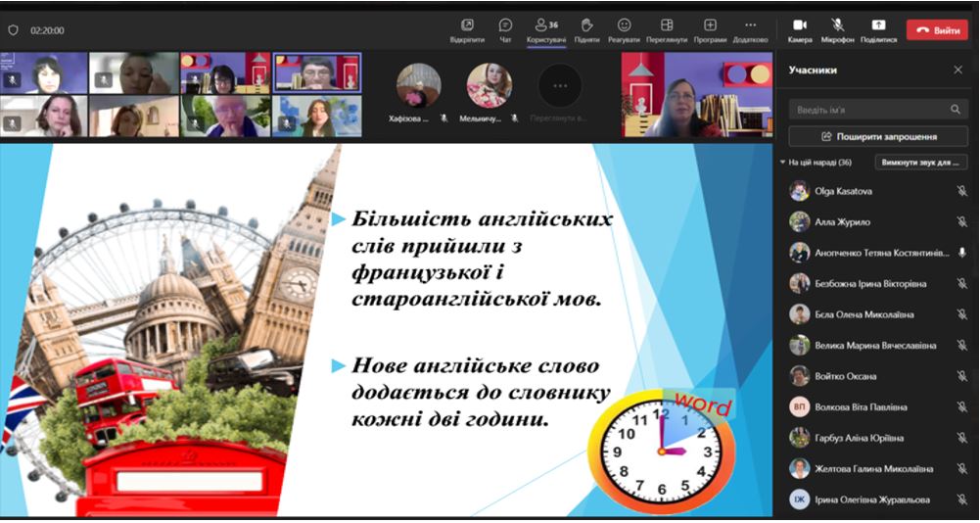Image resolution: width=980 pixels, height=523 pixels.
Task: Click the 02:20:00 meeting timer
Action: coord(48,30)
